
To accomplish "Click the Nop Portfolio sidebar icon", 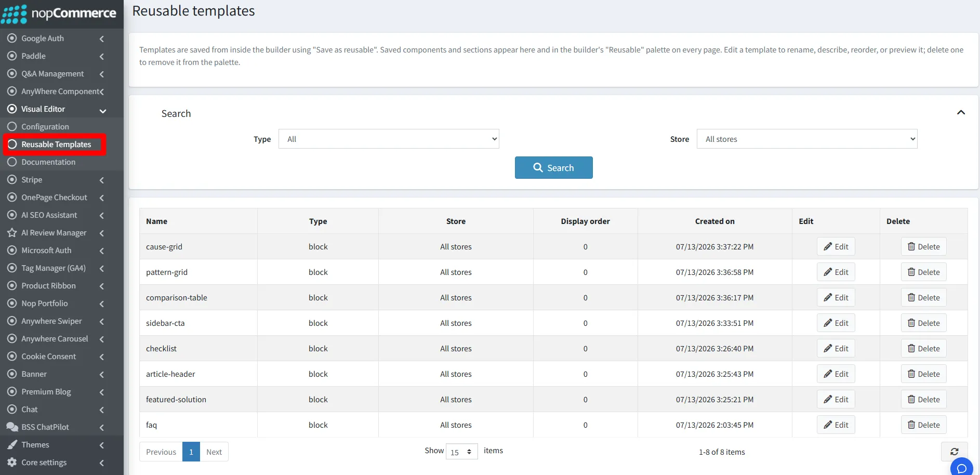I will tap(12, 303).
